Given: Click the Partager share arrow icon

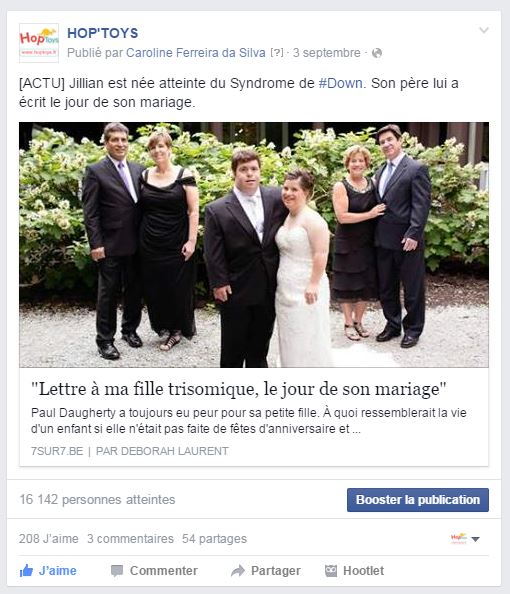Looking at the screenshot, I should pos(238,571).
